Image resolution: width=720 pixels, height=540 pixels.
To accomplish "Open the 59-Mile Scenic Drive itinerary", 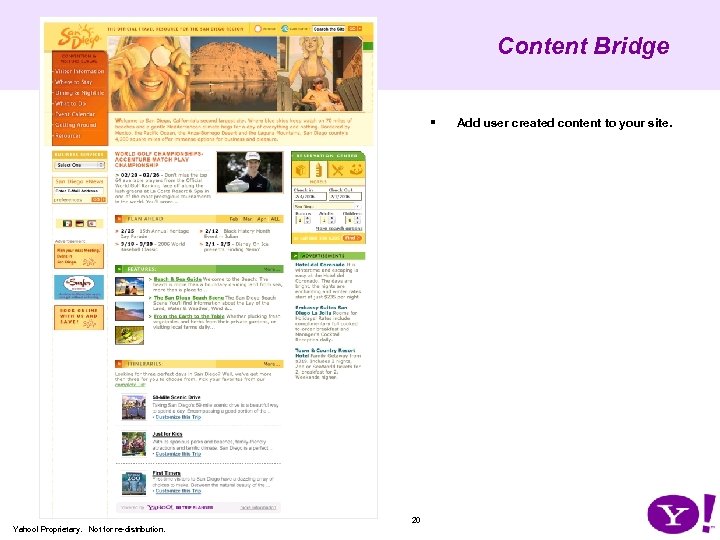I will point(176,397).
